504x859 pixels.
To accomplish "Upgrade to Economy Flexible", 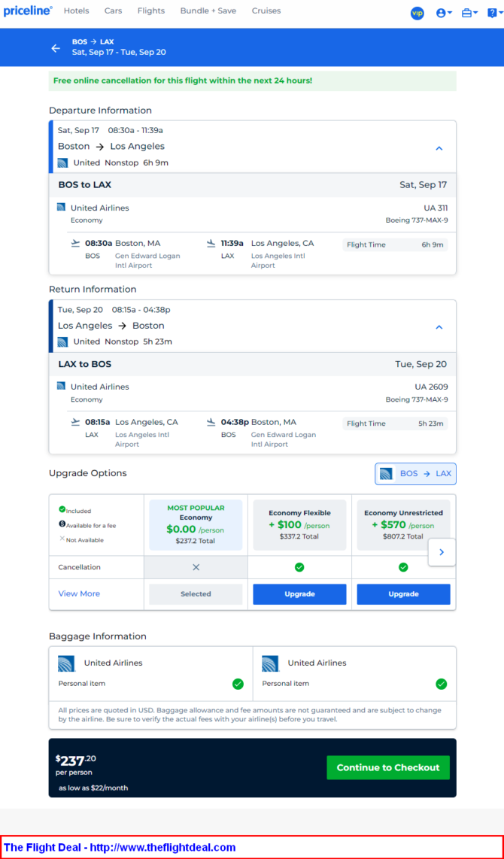I will coord(299,593).
